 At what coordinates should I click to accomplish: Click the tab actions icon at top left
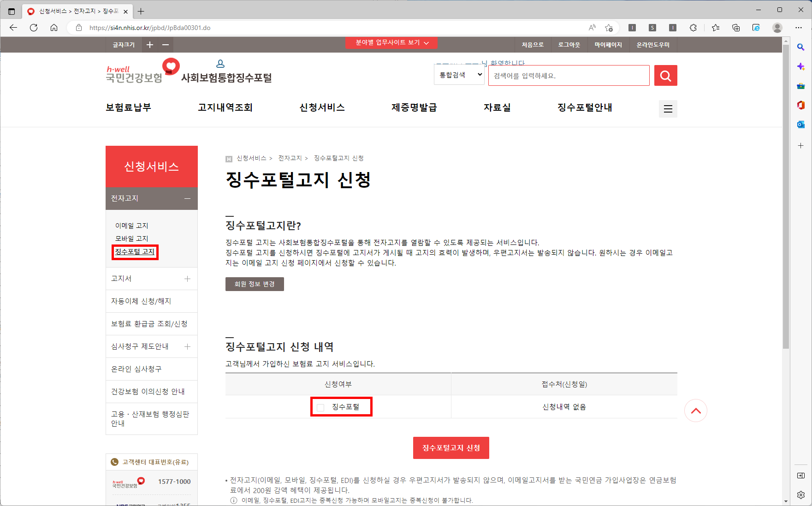point(12,11)
